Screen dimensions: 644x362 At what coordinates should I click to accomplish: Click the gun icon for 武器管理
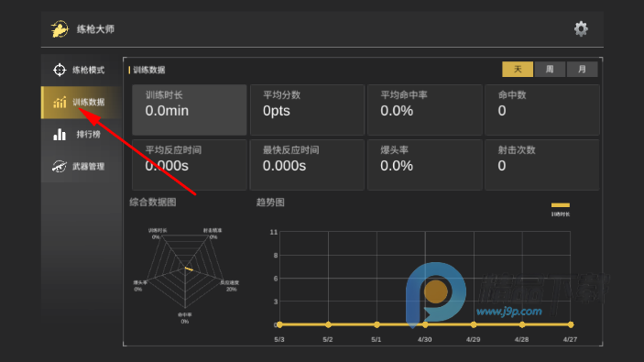(x=60, y=167)
